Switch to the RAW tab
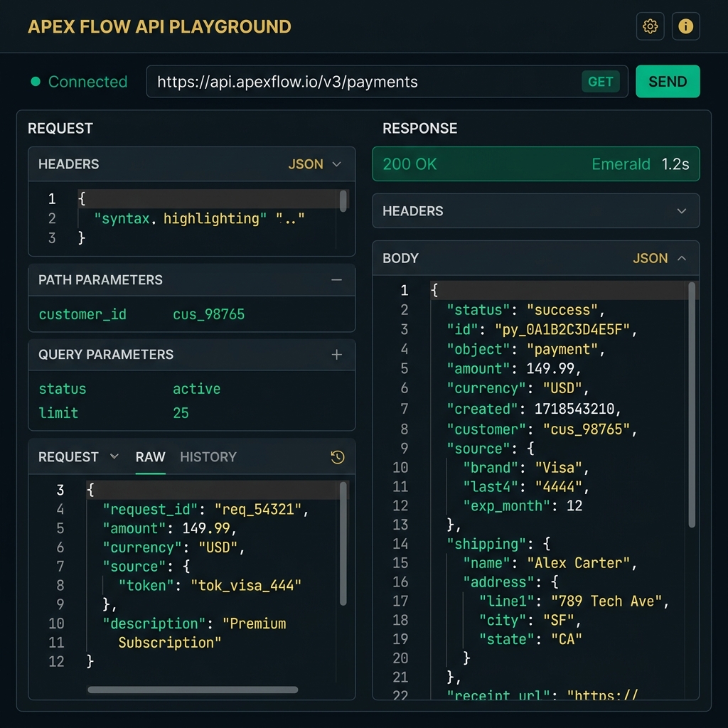This screenshot has height=728, width=728. click(x=151, y=457)
